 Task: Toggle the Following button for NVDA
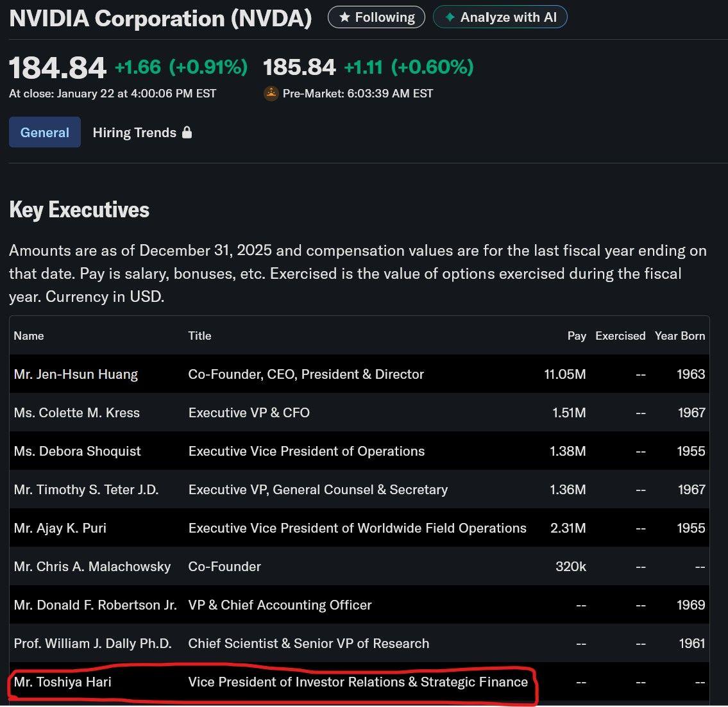pos(376,18)
